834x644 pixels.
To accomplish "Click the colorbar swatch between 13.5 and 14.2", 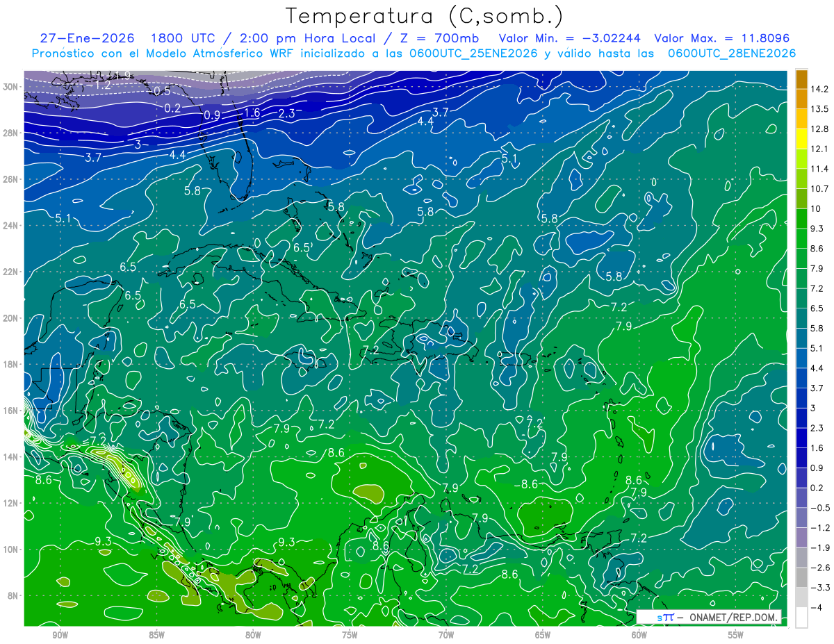I will (x=801, y=99).
